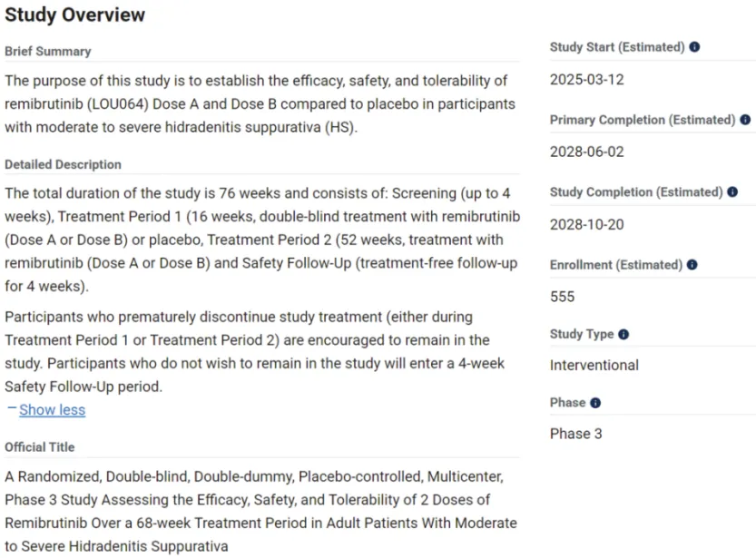Click the minus icon before Show less

11,409
